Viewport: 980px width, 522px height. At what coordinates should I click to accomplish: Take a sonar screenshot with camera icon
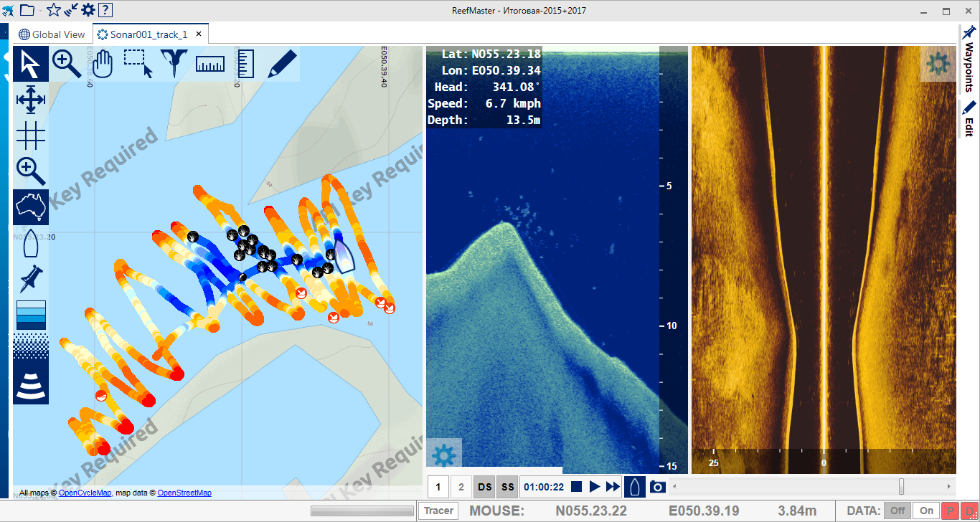[657, 487]
